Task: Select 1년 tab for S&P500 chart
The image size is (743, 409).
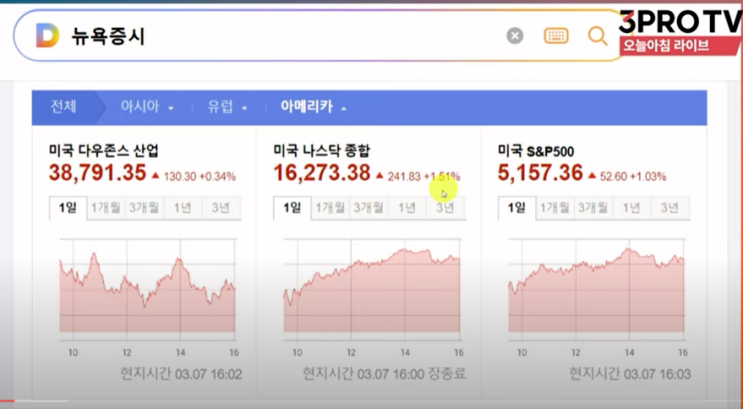Action: [632, 208]
